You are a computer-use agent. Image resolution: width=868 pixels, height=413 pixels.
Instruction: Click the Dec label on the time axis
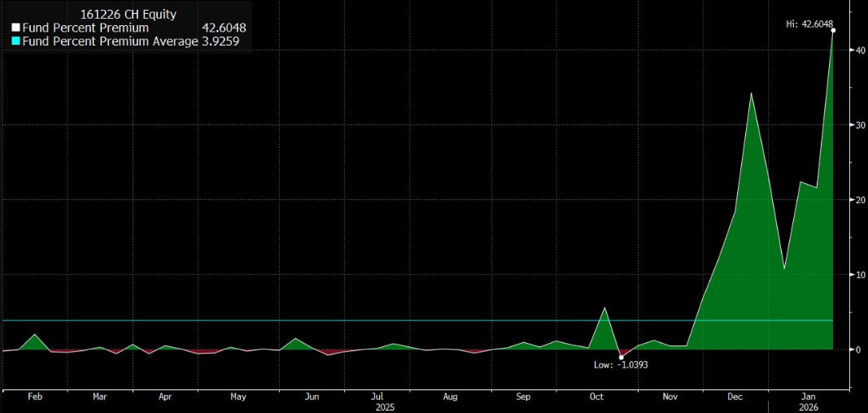click(x=735, y=398)
